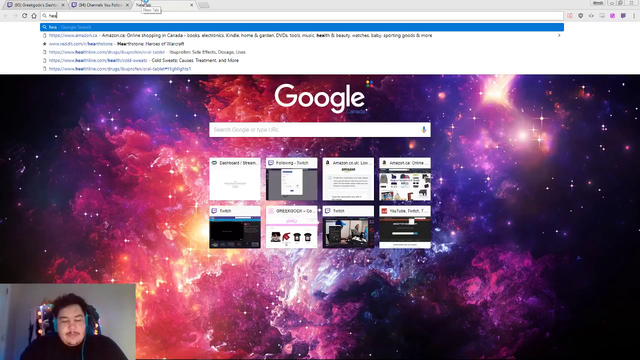640x360 pixels.
Task: Open the Following - Twitch thumbnail tile
Action: (291, 179)
